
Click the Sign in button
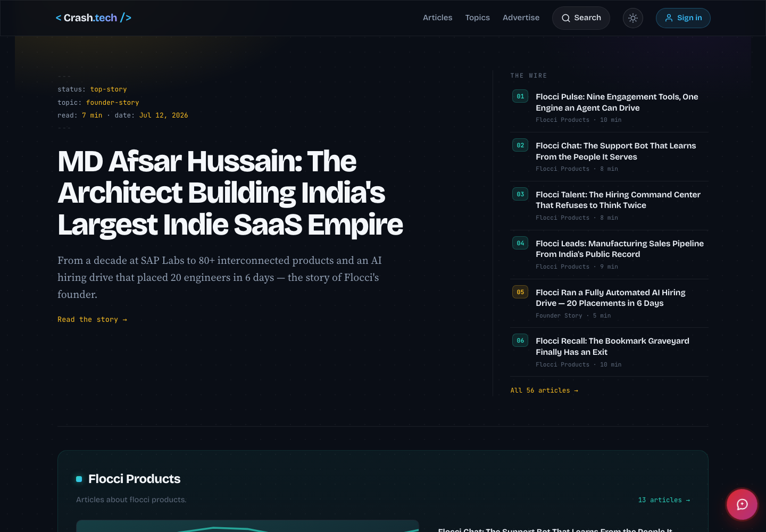coord(683,18)
